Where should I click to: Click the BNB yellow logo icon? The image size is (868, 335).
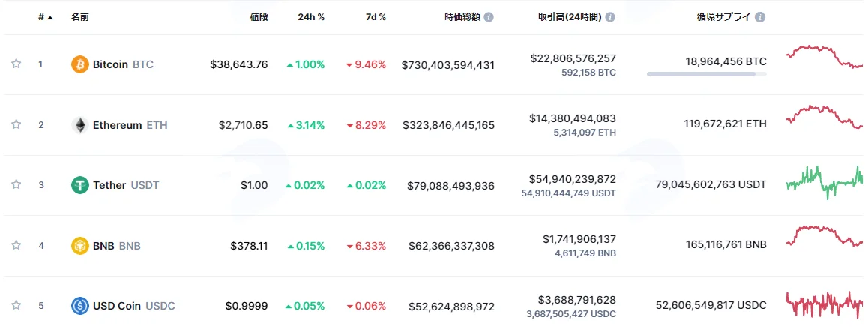tap(79, 245)
